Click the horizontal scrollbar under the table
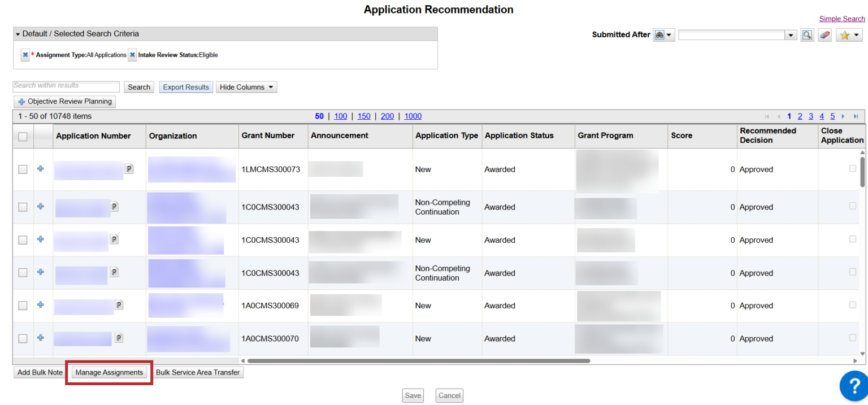The width and height of the screenshot is (868, 405). pyautogui.click(x=418, y=360)
